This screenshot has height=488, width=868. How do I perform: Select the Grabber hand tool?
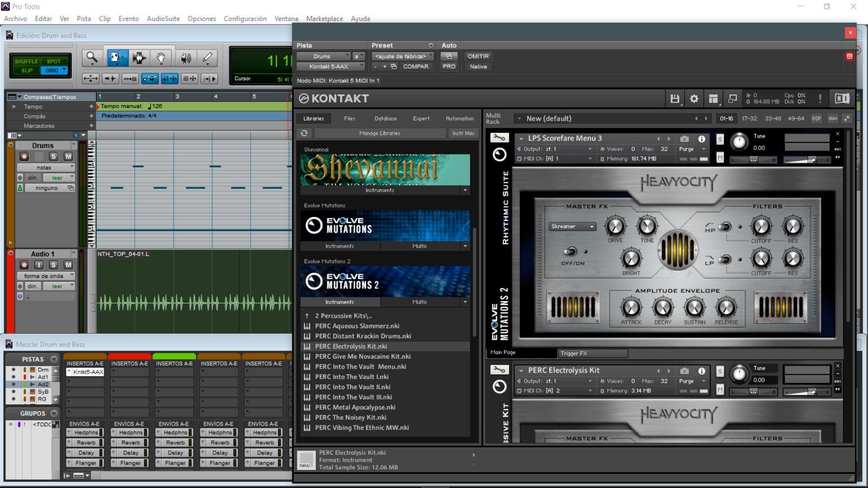pos(161,58)
